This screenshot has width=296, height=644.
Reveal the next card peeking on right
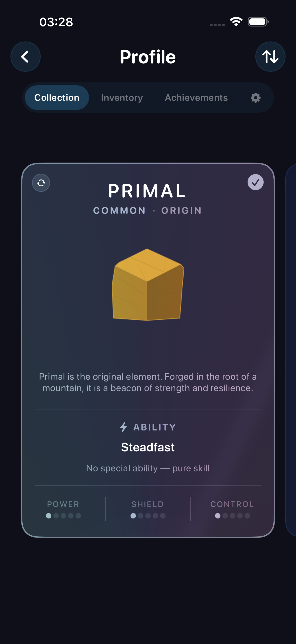pyautogui.click(x=291, y=350)
